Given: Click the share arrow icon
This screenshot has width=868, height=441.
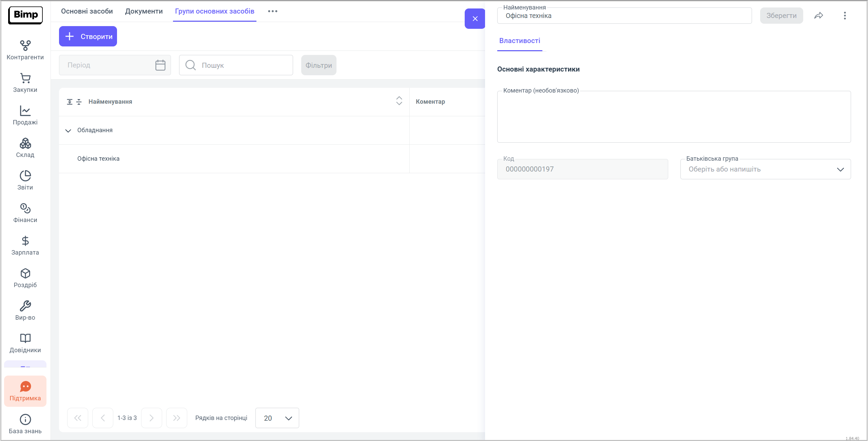Looking at the screenshot, I should click(x=818, y=16).
